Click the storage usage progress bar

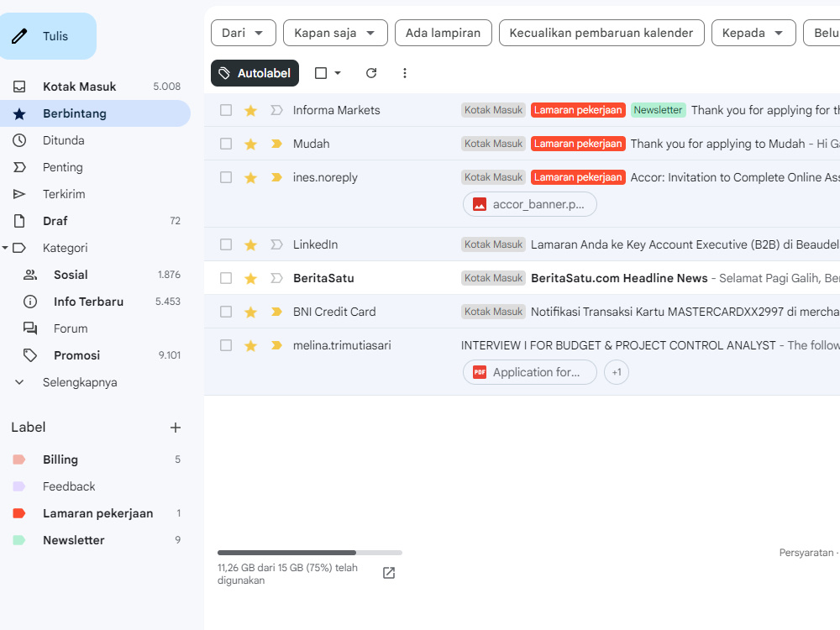point(310,553)
